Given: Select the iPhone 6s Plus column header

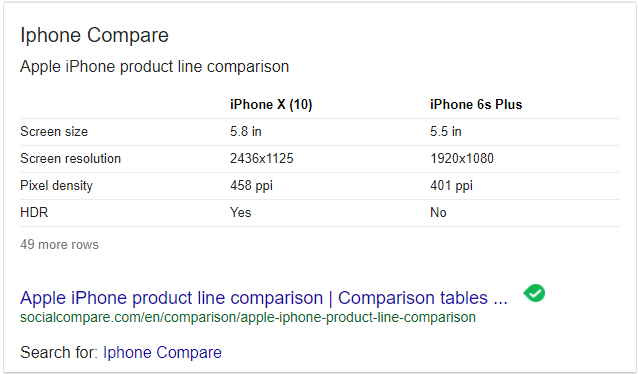Looking at the screenshot, I should coord(476,105).
